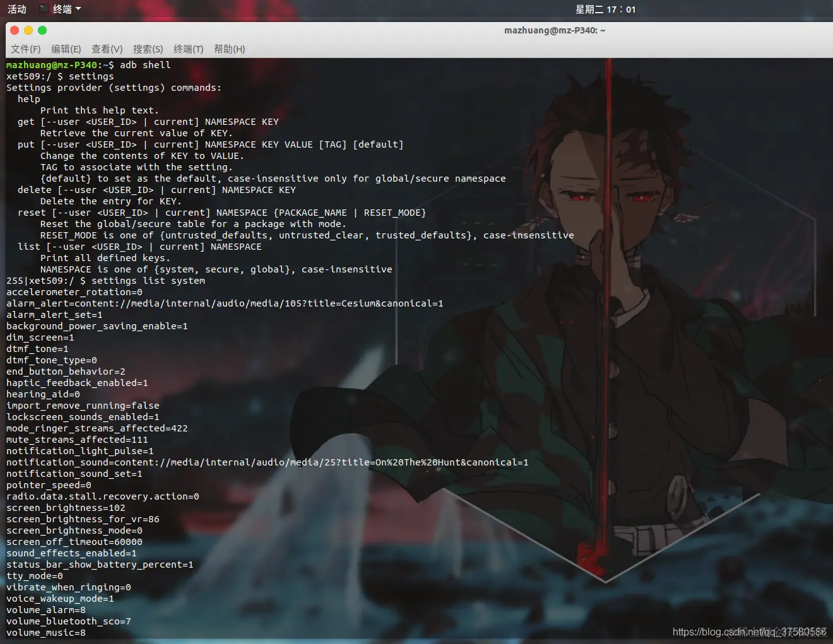Open the clock showing 星期二 17:01

tap(606, 9)
